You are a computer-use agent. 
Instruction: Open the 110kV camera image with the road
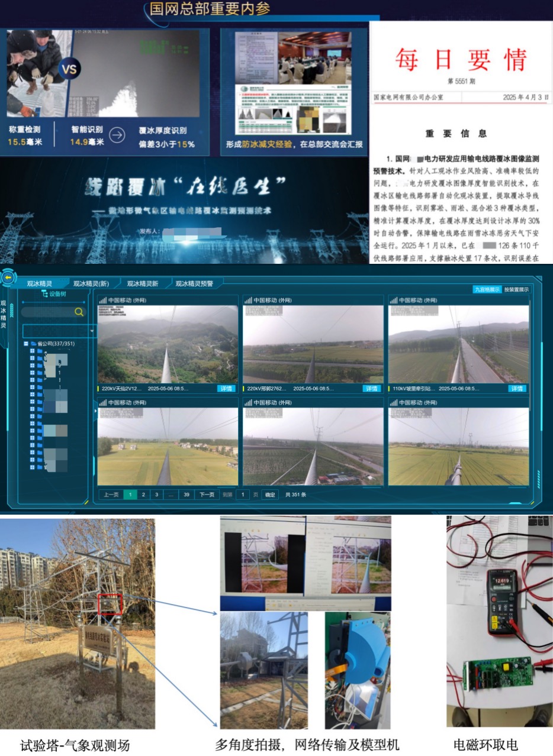458,344
